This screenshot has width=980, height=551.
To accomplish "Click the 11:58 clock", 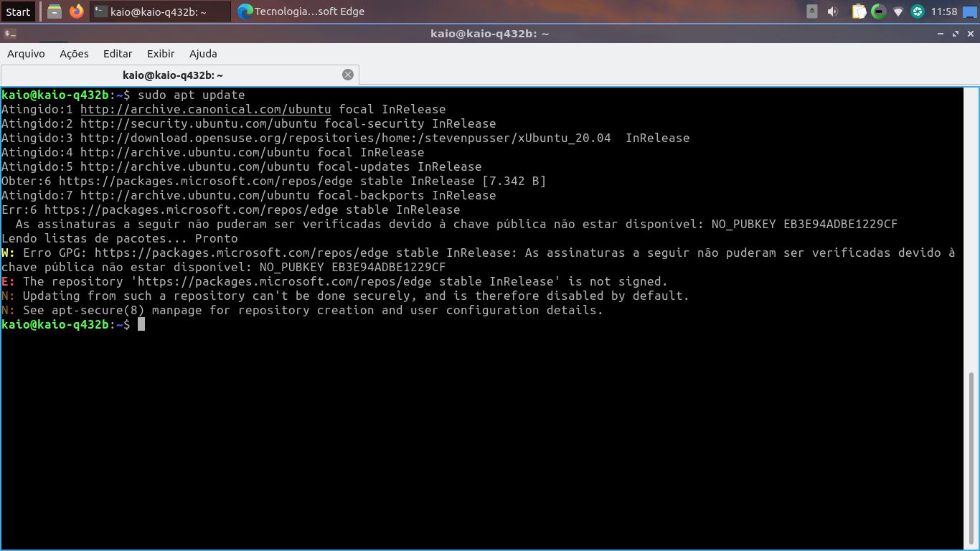I will click(944, 11).
